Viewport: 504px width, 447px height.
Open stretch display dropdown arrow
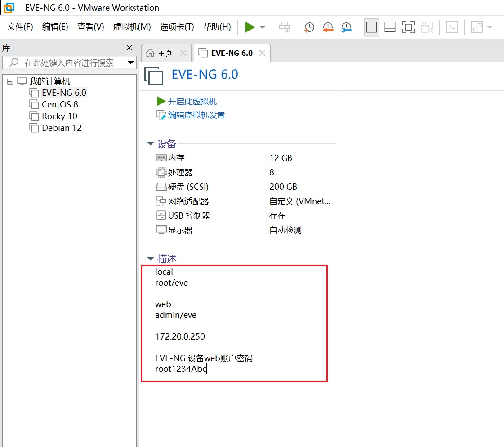[490, 27]
